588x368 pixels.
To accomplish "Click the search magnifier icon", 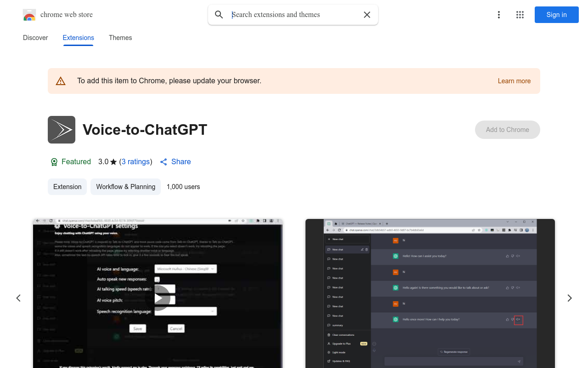I will [219, 15].
